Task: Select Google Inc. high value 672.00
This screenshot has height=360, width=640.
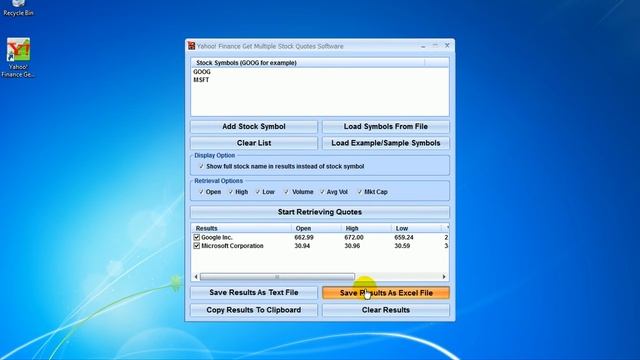Action: pos(354,237)
